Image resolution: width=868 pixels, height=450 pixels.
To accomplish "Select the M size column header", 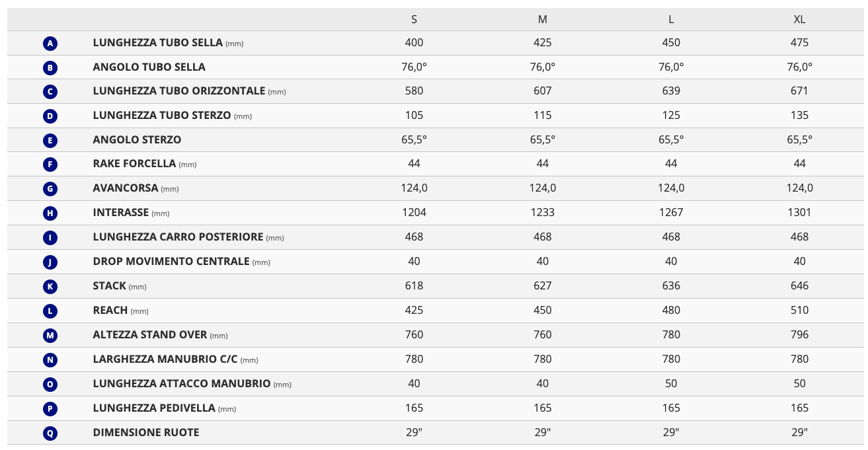I will click(543, 19).
